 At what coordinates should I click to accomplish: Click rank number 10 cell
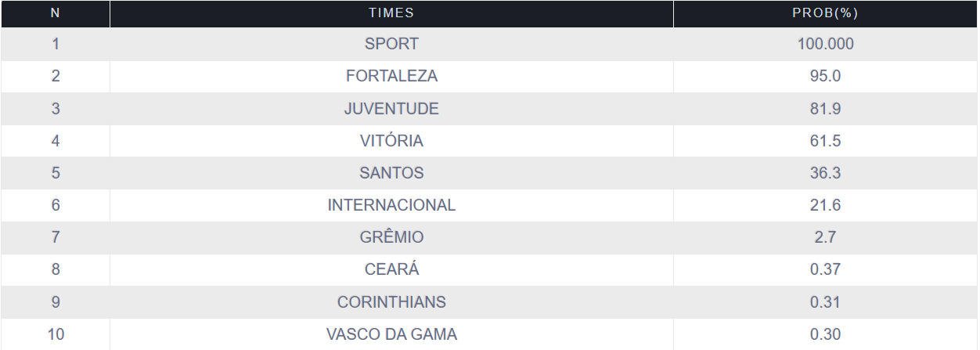[x=55, y=334]
